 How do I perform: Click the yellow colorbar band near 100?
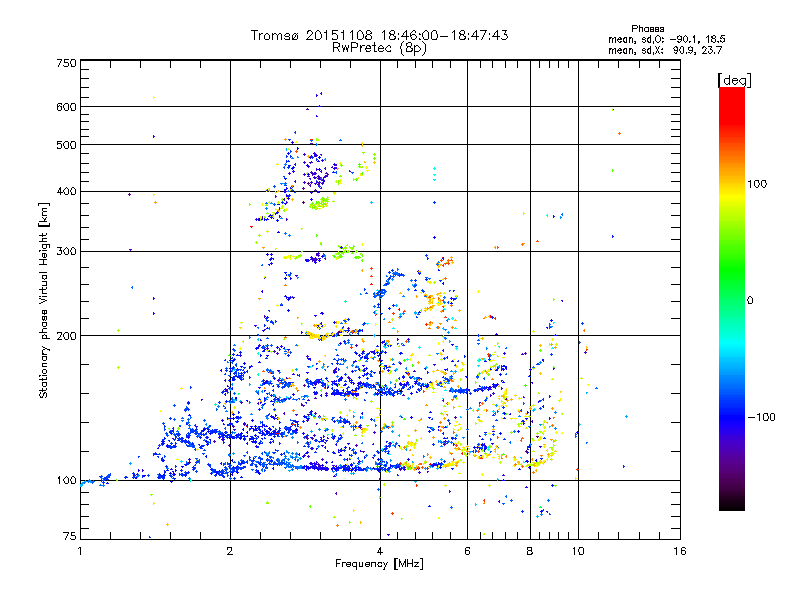tap(732, 196)
